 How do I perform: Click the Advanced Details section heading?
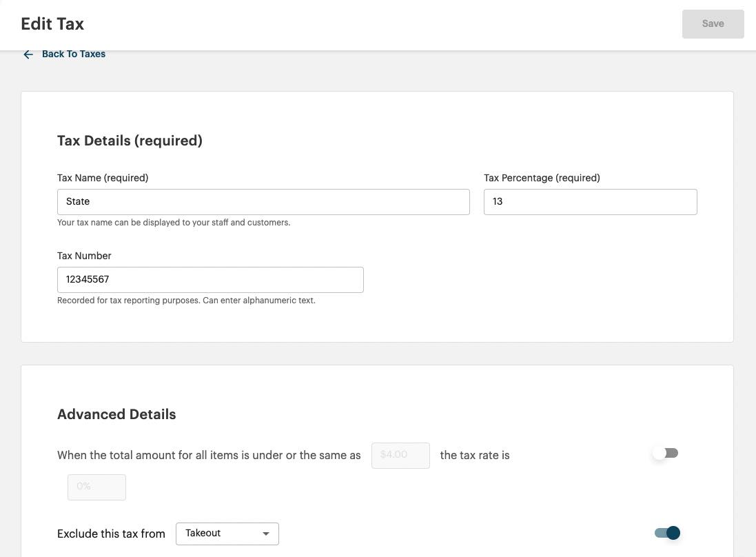[x=116, y=414]
